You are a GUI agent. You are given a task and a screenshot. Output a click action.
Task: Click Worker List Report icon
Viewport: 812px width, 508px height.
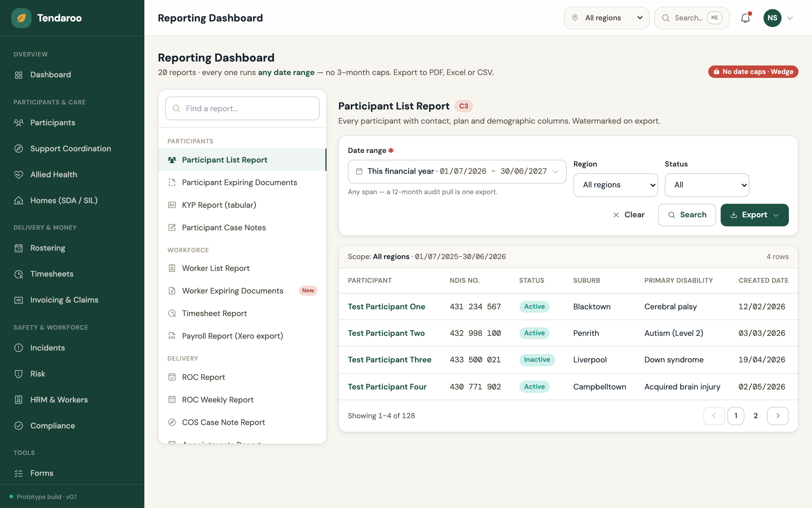tap(172, 268)
